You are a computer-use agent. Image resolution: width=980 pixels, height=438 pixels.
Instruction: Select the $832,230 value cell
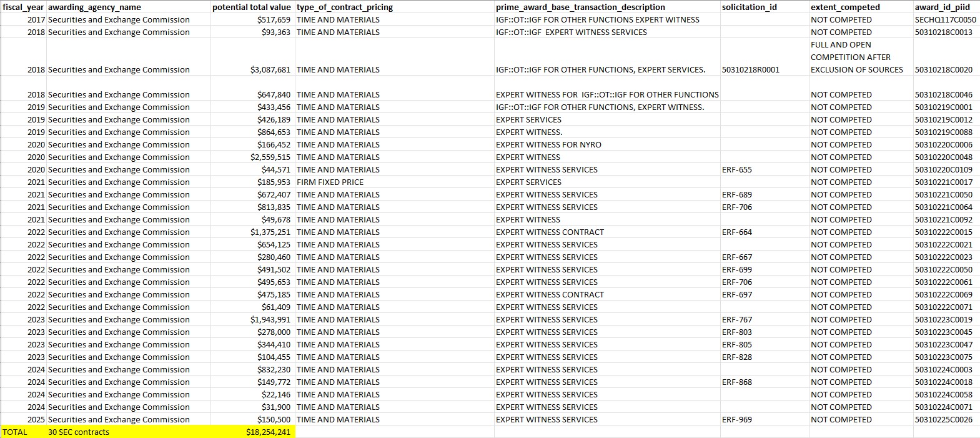point(252,369)
